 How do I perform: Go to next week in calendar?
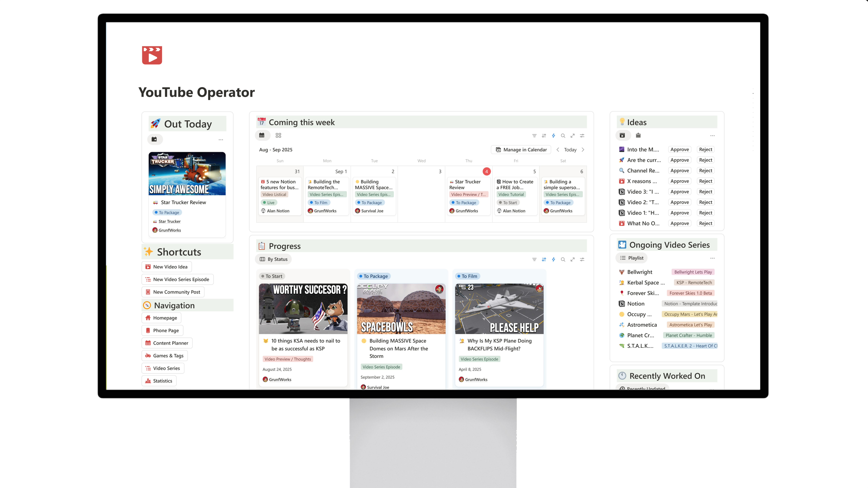583,150
